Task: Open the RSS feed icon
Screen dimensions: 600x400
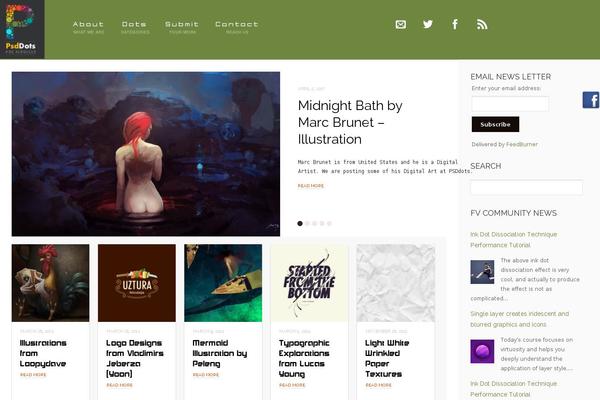Action: point(482,24)
